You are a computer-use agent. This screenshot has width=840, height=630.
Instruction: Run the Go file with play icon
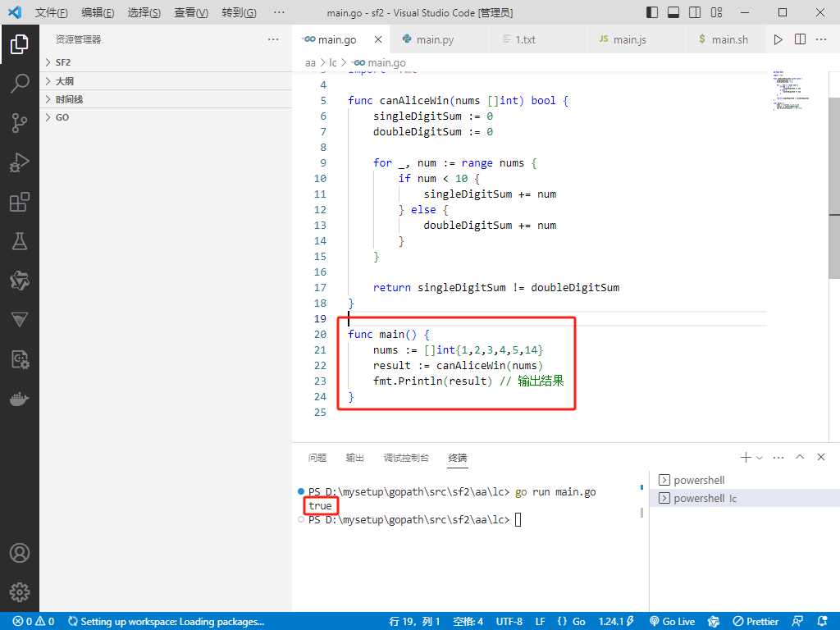point(778,39)
